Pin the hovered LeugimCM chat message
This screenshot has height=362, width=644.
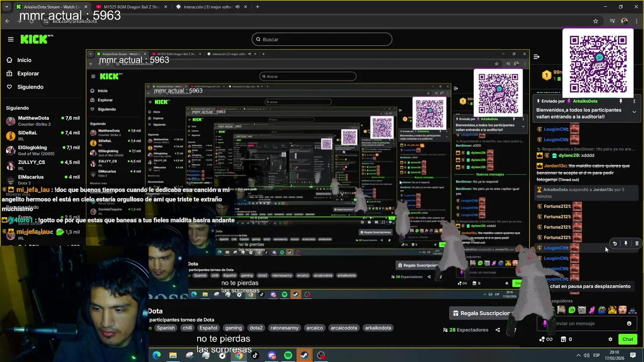click(626, 243)
